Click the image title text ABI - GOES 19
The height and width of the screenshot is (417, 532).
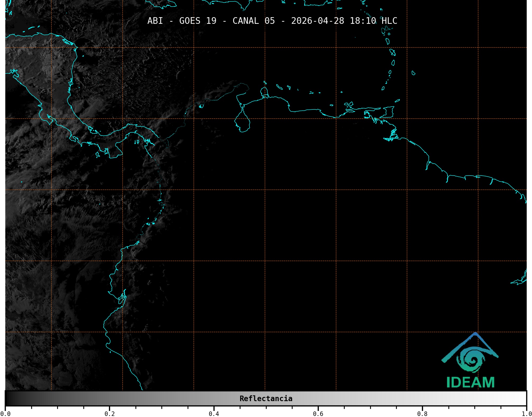(182, 21)
